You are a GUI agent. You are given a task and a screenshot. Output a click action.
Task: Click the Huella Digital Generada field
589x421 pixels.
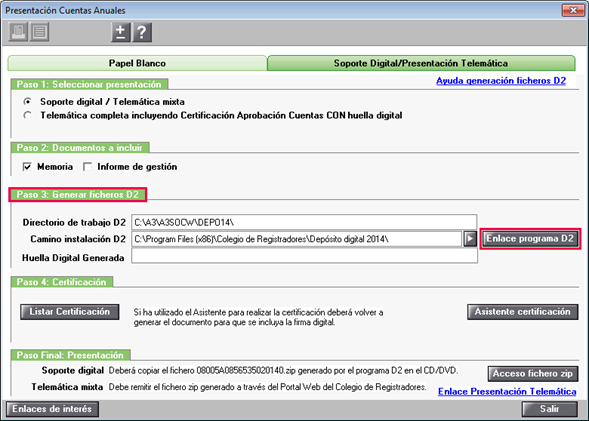[x=304, y=256]
